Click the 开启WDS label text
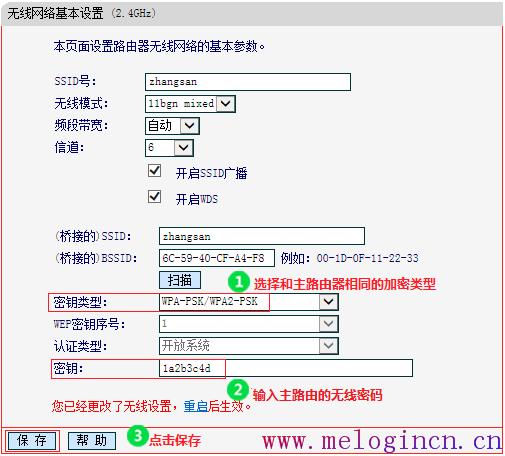This screenshot has height=456, width=505. pos(197,199)
